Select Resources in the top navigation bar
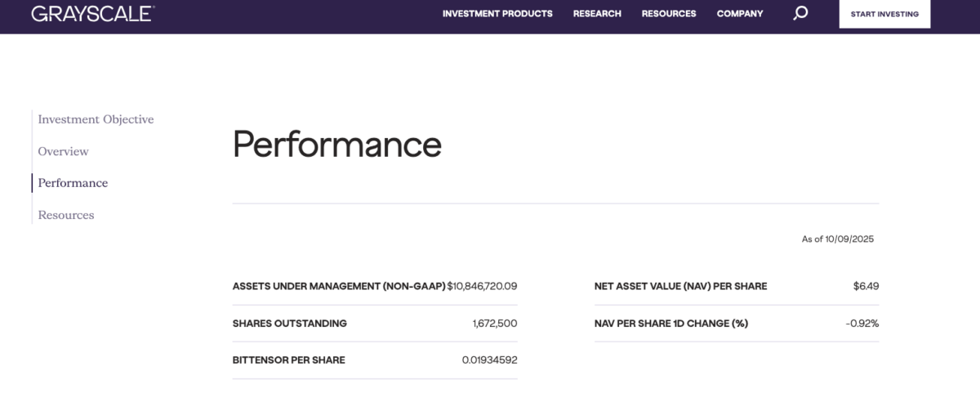 (669, 14)
